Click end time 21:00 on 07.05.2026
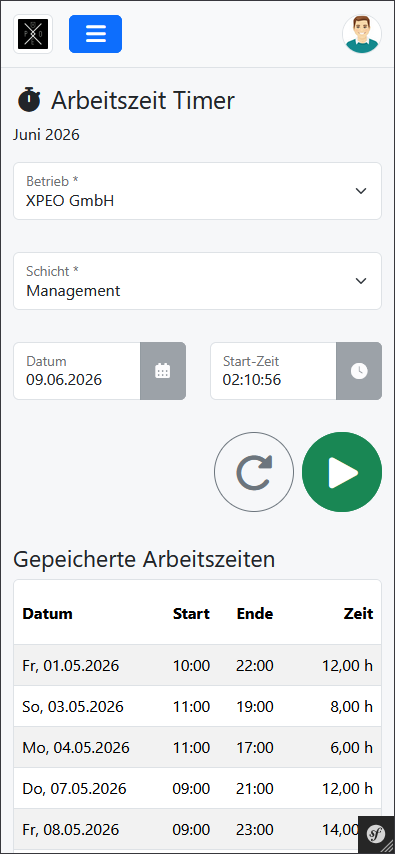This screenshot has width=395, height=854. pos(255,789)
